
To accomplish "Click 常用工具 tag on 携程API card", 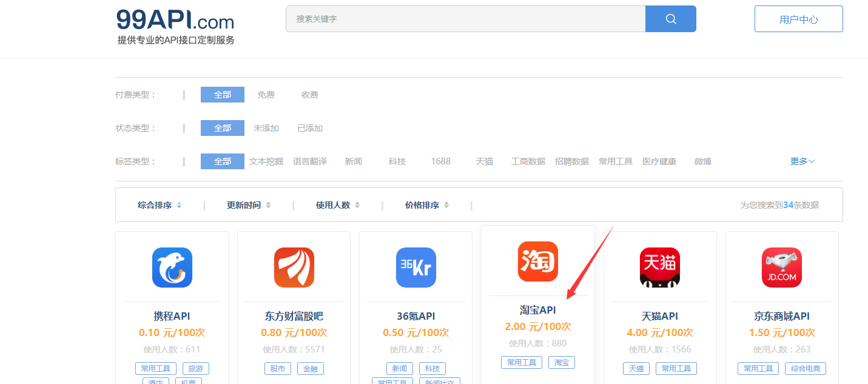I will pyautogui.click(x=156, y=368).
